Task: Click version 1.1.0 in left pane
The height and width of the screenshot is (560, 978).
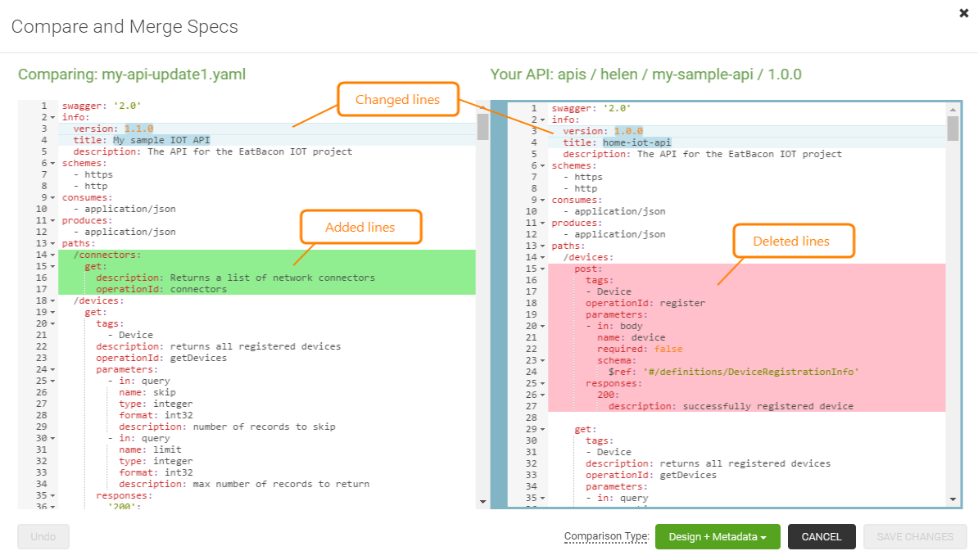Action: click(x=138, y=129)
